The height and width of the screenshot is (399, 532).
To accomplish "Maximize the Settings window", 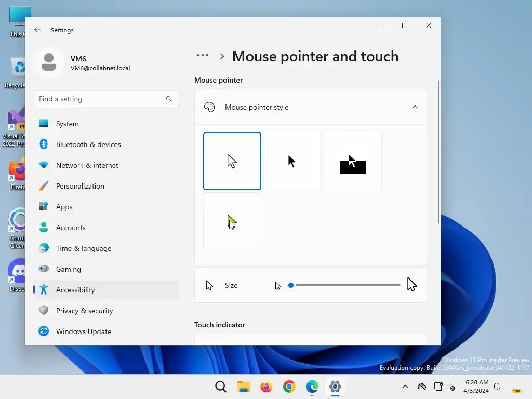I will coord(404,25).
